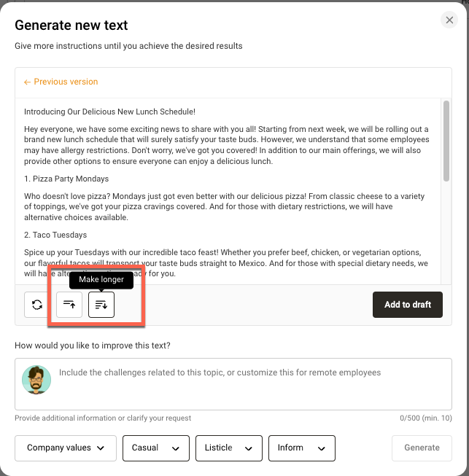
Task: Expand the Casual tone dropdown
Action: [x=155, y=448]
